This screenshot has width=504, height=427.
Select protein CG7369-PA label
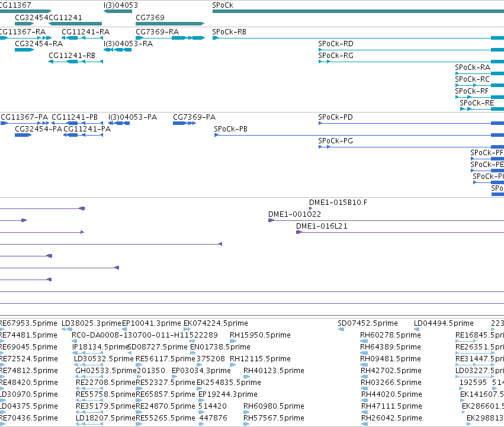click(x=194, y=117)
